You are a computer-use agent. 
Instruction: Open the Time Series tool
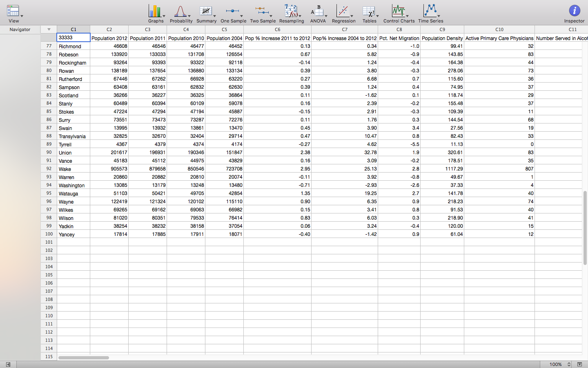coord(430,13)
